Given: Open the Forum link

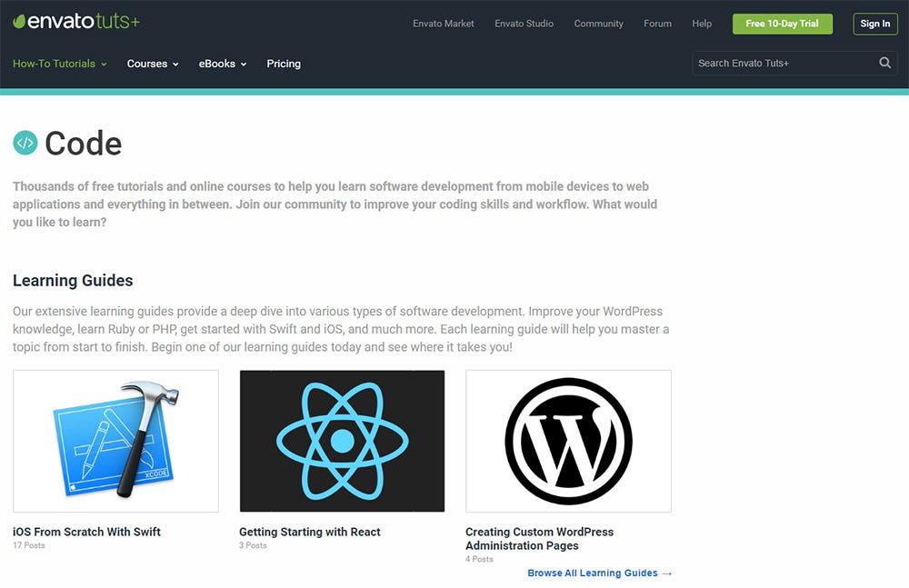Looking at the screenshot, I should pyautogui.click(x=657, y=24).
